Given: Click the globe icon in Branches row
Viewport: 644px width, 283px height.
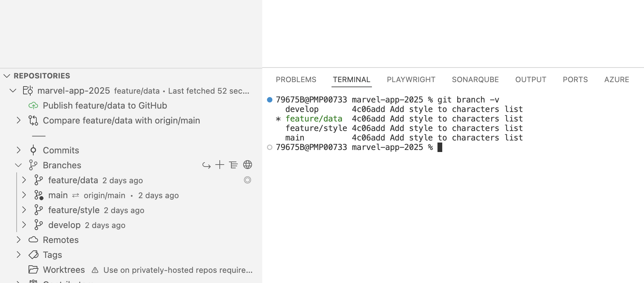Looking at the screenshot, I should (x=248, y=165).
